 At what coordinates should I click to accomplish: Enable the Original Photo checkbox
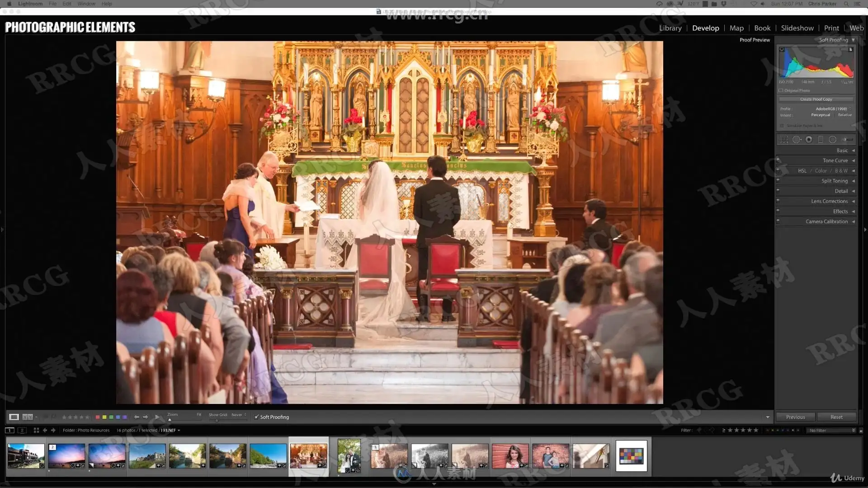pos(781,90)
